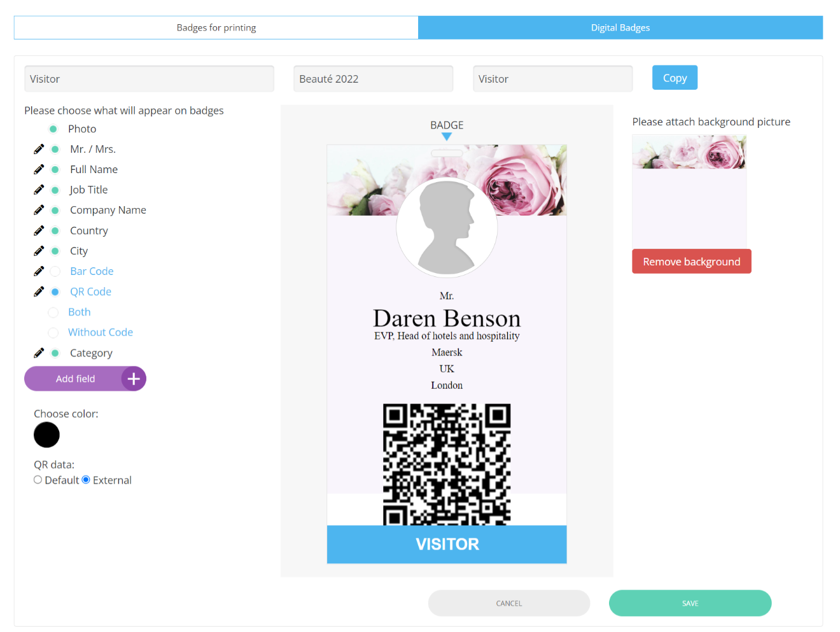Toggle the Company Name field visibility
This screenshot has width=840, height=632.
click(55, 210)
